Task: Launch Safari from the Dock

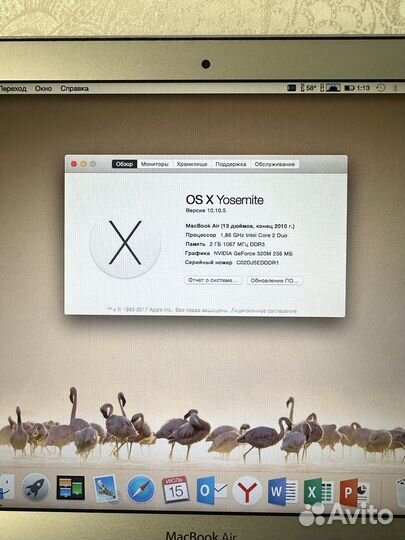Action: click(141, 489)
